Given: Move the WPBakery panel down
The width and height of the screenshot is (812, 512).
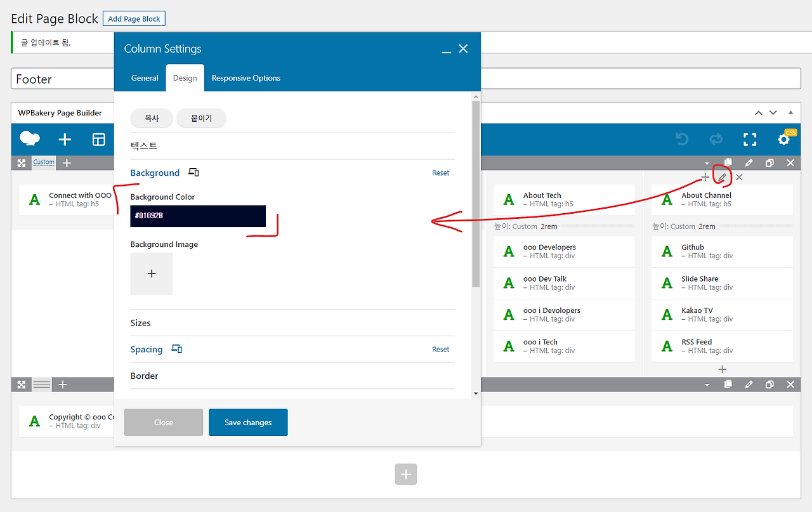Looking at the screenshot, I should pyautogui.click(x=773, y=113).
